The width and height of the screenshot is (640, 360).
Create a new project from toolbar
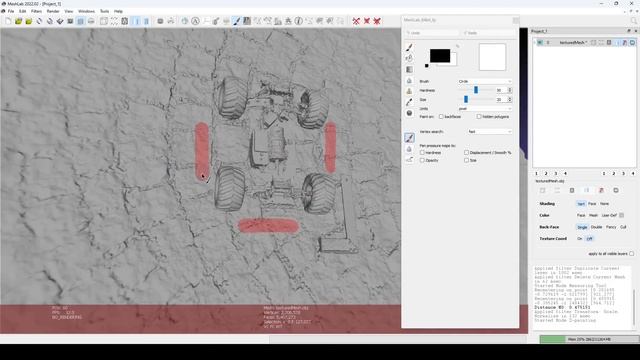[8, 21]
